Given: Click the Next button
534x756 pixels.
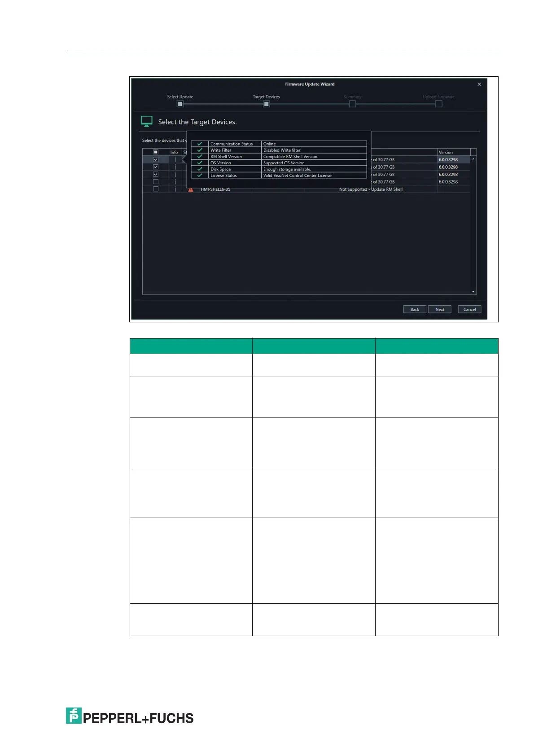Looking at the screenshot, I should pyautogui.click(x=440, y=309).
